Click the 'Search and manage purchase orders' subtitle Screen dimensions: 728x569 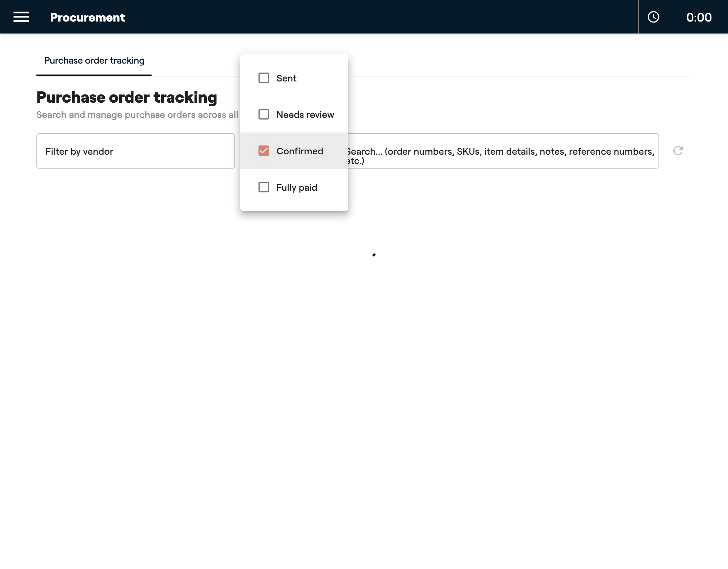[x=137, y=115]
